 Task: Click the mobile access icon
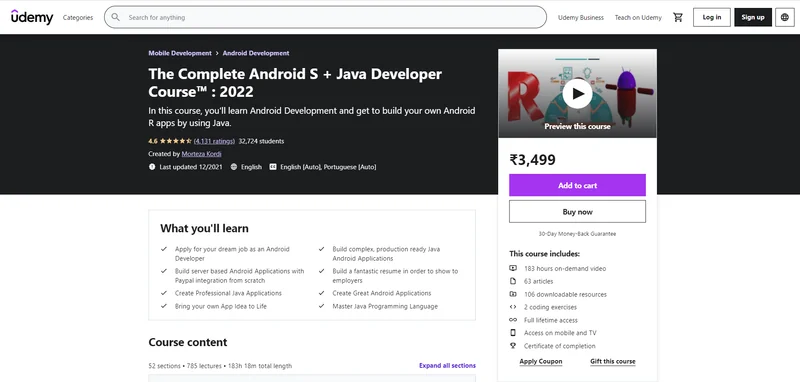pos(513,333)
